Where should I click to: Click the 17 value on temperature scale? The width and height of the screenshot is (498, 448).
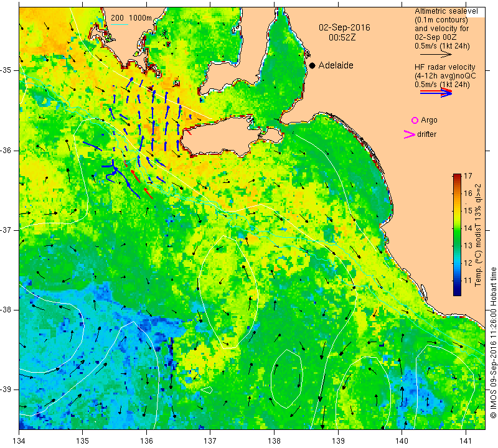pos(468,175)
